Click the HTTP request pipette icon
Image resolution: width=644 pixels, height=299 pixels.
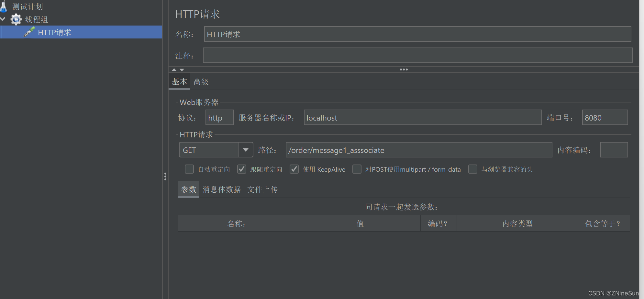point(29,32)
